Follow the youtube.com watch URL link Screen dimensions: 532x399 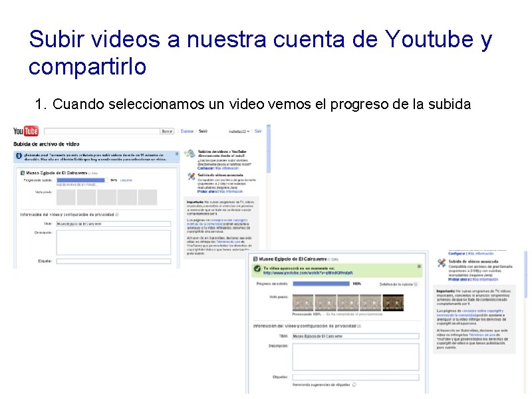[307, 274]
